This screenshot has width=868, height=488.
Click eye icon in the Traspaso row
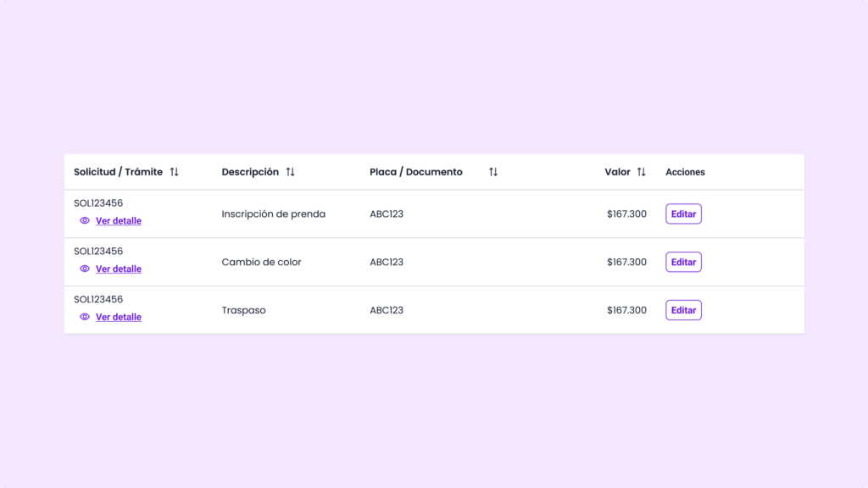[x=85, y=317]
